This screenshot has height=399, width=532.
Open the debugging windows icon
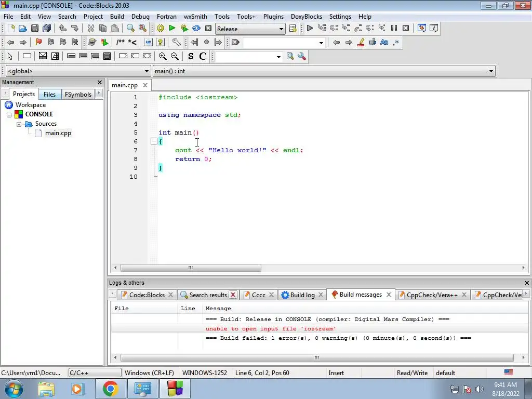pyautogui.click(x=422, y=28)
